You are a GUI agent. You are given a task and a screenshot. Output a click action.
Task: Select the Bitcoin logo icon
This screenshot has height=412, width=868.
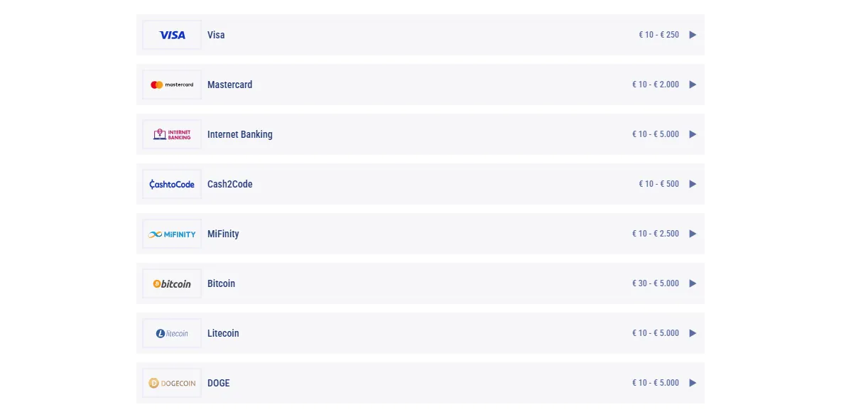pyautogui.click(x=172, y=283)
